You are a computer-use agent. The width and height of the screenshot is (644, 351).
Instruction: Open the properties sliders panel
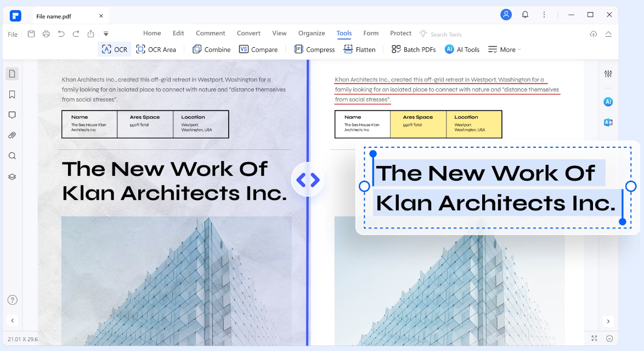click(608, 74)
